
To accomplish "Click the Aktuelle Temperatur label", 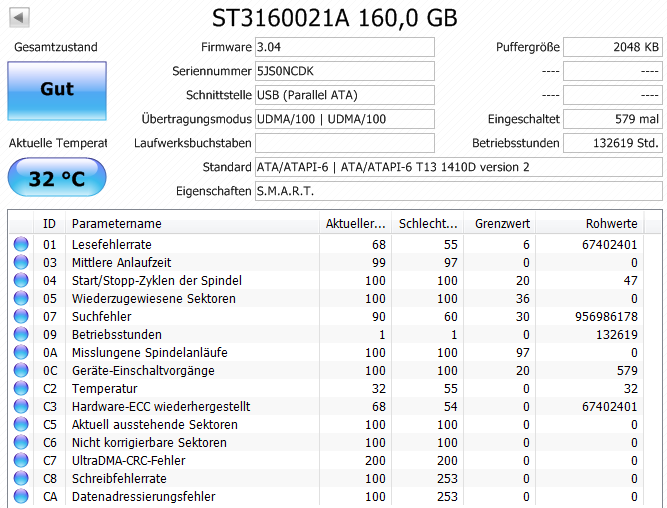I will [x=58, y=143].
